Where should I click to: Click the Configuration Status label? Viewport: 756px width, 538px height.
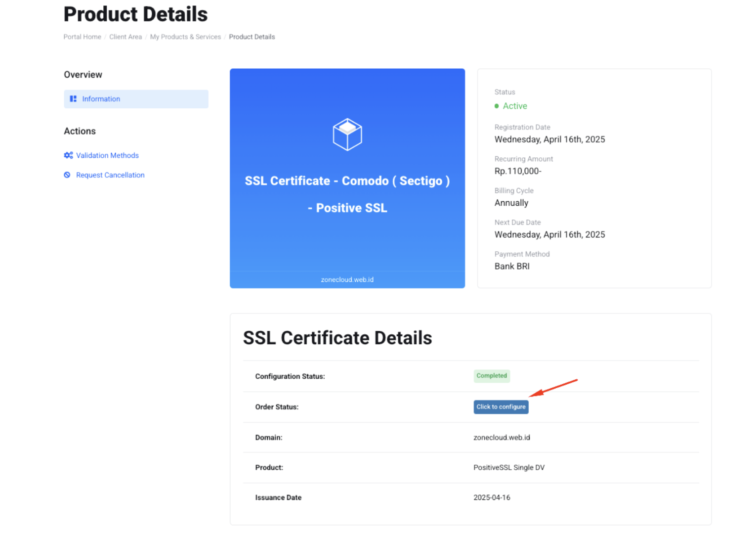(x=290, y=377)
